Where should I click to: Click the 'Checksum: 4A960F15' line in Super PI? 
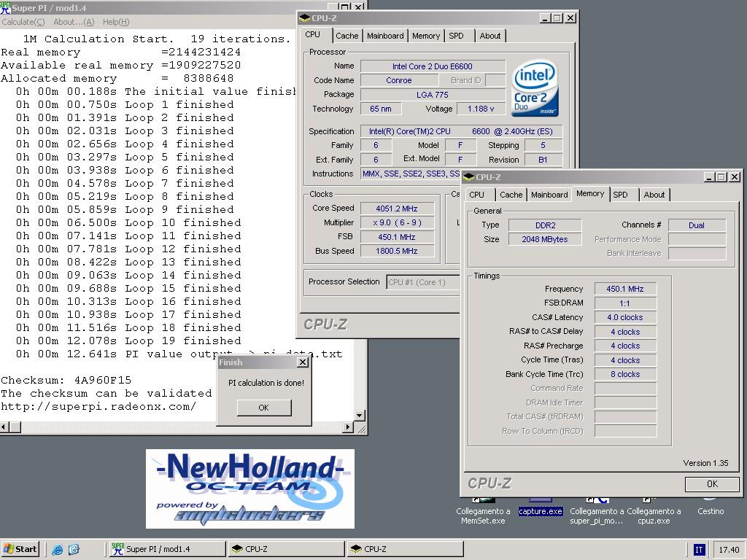coord(66,381)
